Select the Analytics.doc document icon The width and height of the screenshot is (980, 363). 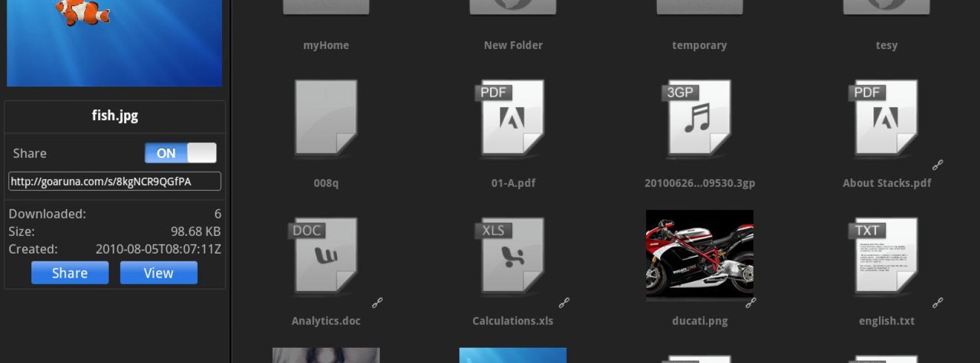(x=326, y=255)
